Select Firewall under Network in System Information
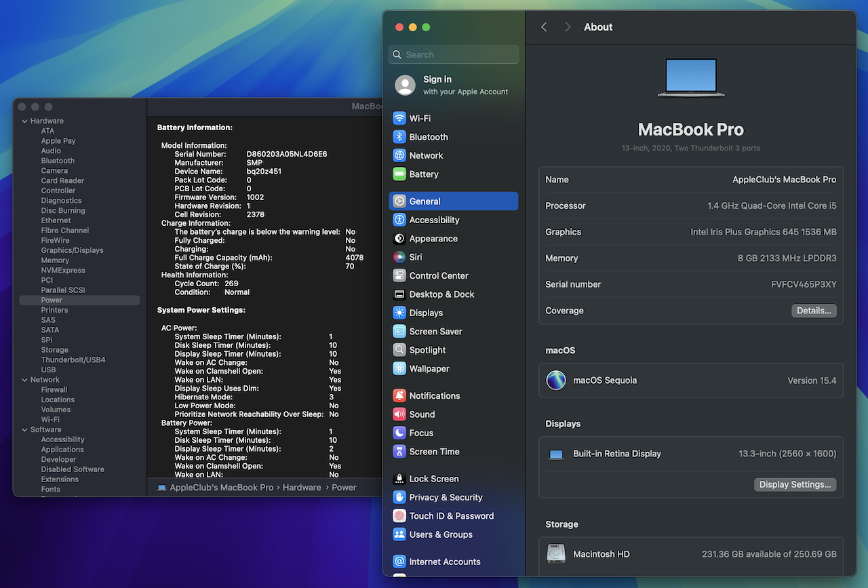868x588 pixels. 54,390
